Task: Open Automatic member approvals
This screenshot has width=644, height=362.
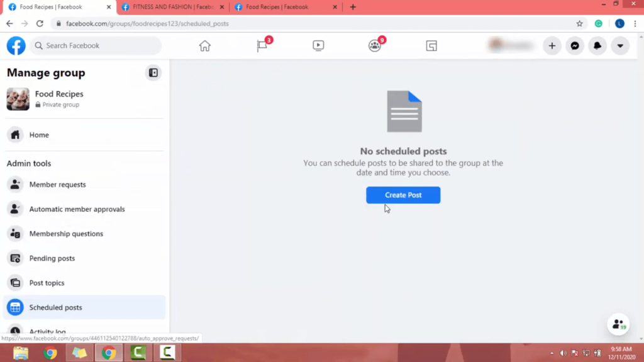Action: (84, 209)
